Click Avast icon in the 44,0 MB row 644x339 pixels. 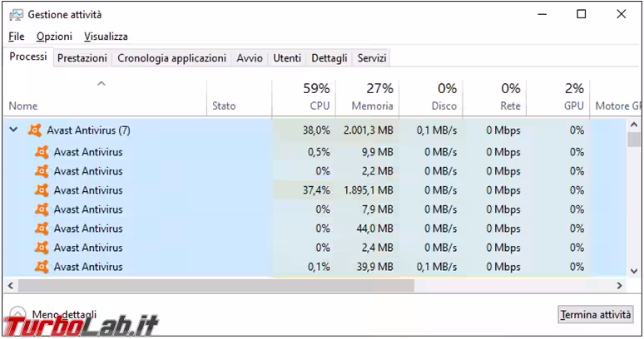click(x=42, y=228)
